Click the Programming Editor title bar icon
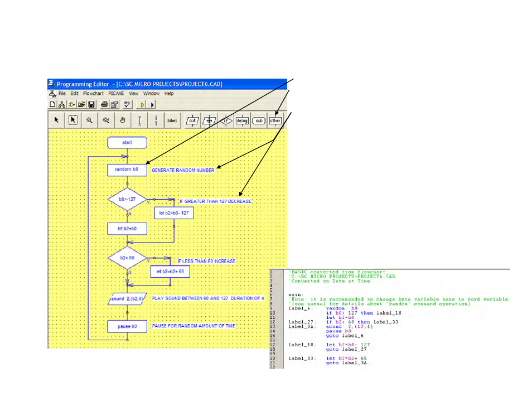532x411 pixels. tap(51, 84)
